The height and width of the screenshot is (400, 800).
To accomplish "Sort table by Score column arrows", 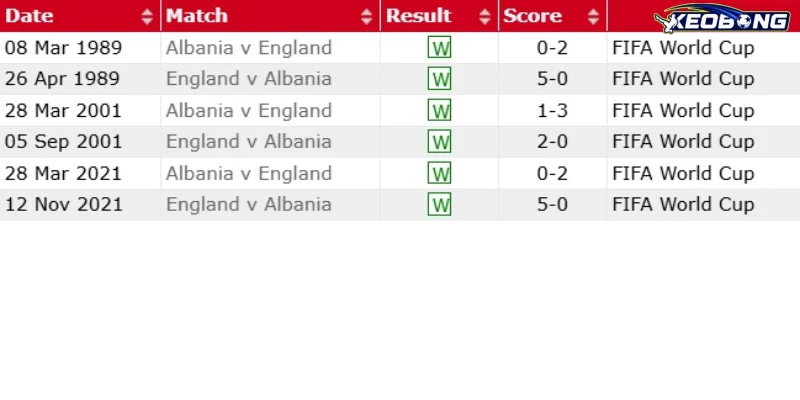I will (593, 16).
